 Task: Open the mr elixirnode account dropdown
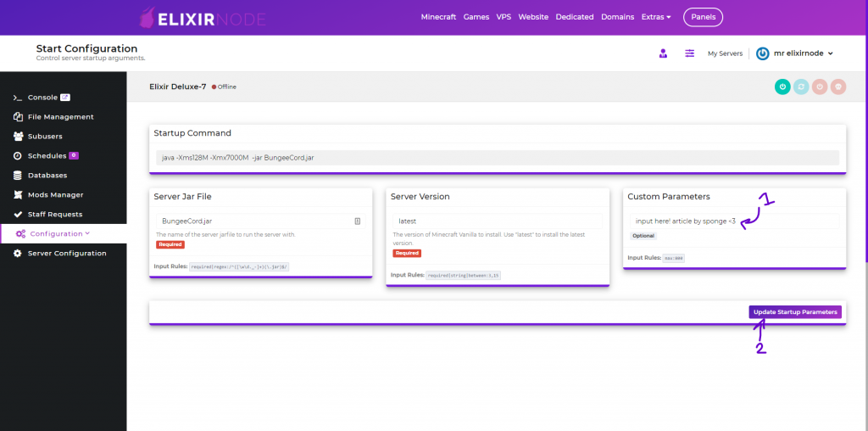point(803,53)
